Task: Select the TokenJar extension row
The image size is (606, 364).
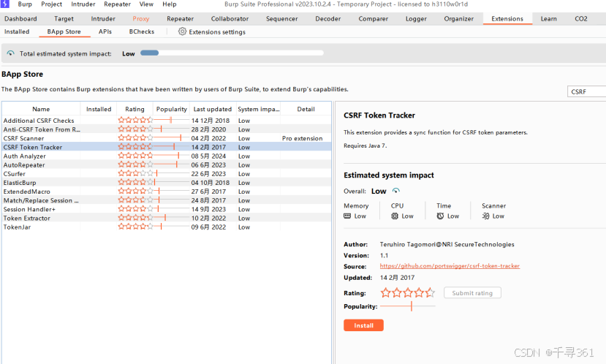Action: (167, 227)
